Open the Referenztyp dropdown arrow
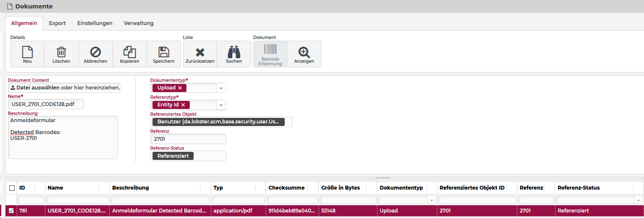Image resolution: width=644 pixels, height=218 pixels. tap(221, 105)
